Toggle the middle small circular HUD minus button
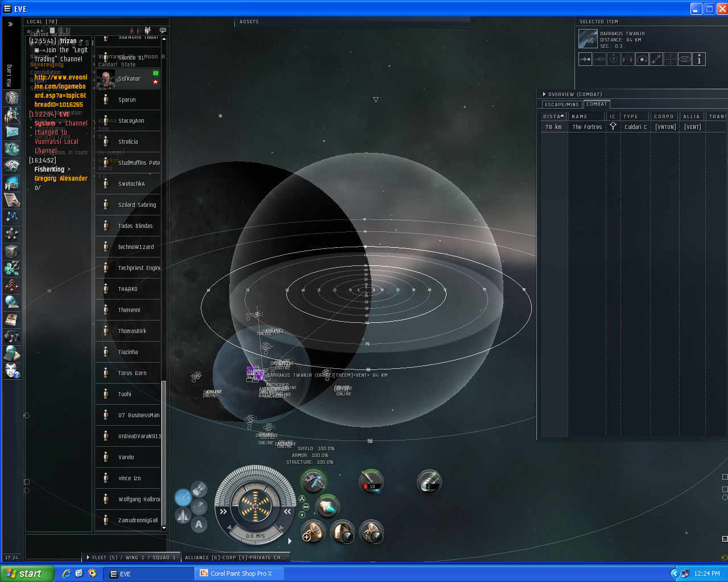Screen dimensions: 728x582 point(306,506)
